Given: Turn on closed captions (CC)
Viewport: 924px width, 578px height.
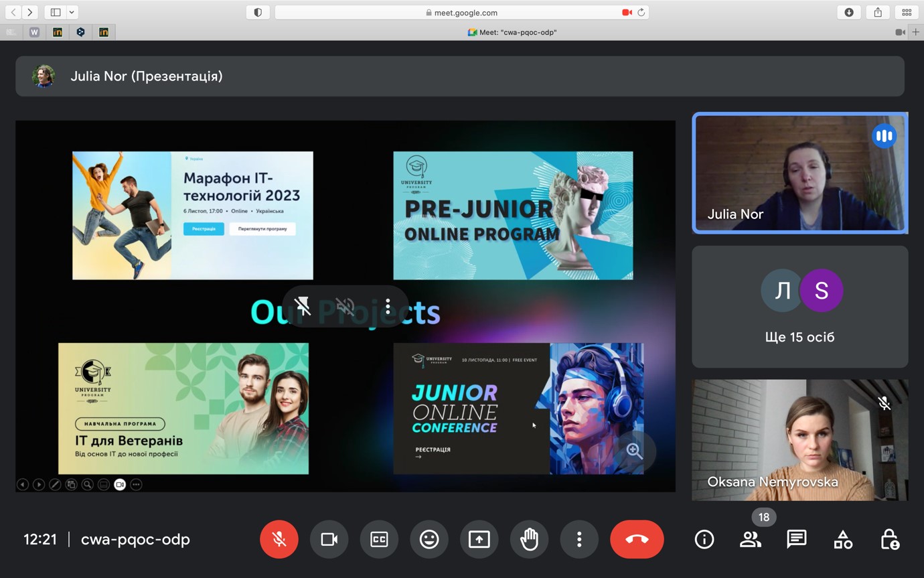Looking at the screenshot, I should pyautogui.click(x=379, y=539).
